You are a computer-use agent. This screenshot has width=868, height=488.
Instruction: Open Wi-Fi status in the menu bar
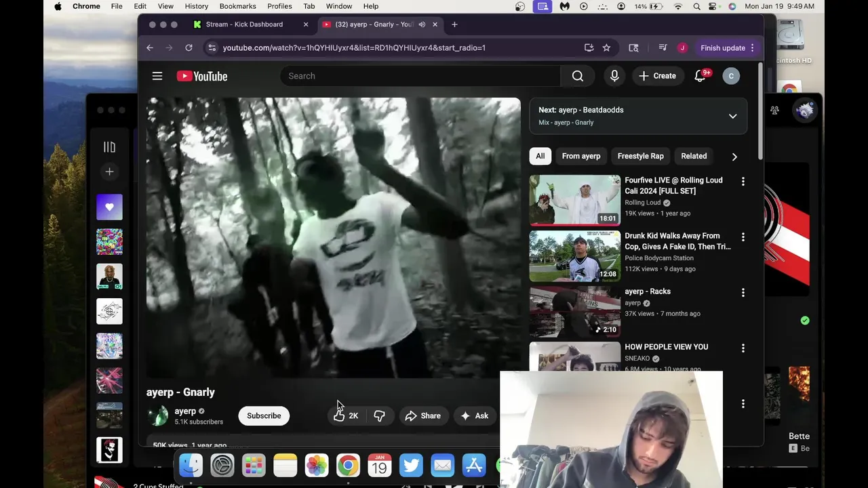(x=678, y=6)
